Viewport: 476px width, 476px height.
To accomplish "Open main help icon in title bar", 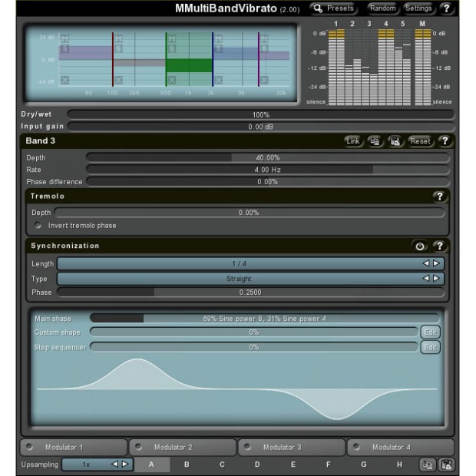I will [446, 8].
